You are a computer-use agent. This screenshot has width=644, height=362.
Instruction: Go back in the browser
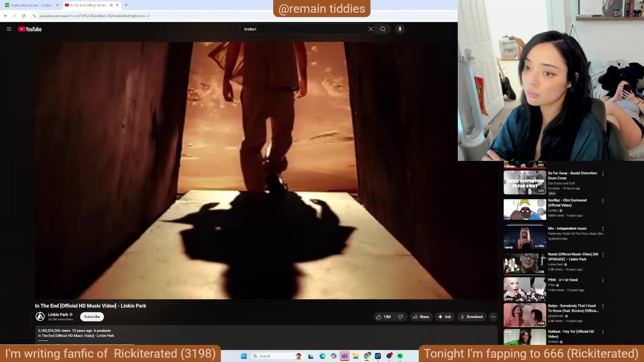tap(6, 16)
